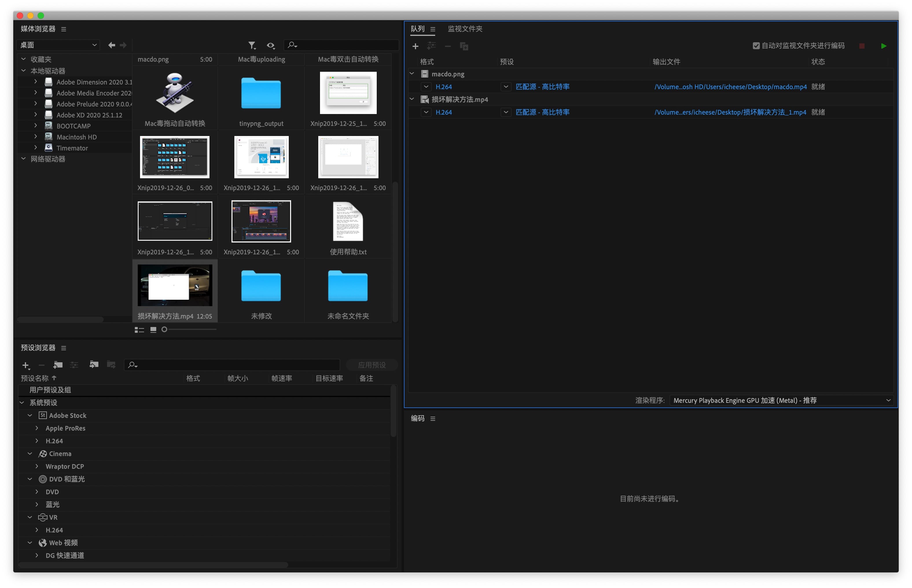Screen dimensions: 912x588
Task: Create new preset with plus icon
Action: [25, 365]
